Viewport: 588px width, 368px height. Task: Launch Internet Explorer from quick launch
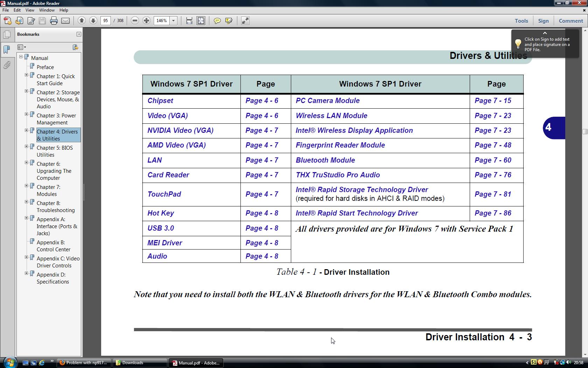[x=42, y=363]
